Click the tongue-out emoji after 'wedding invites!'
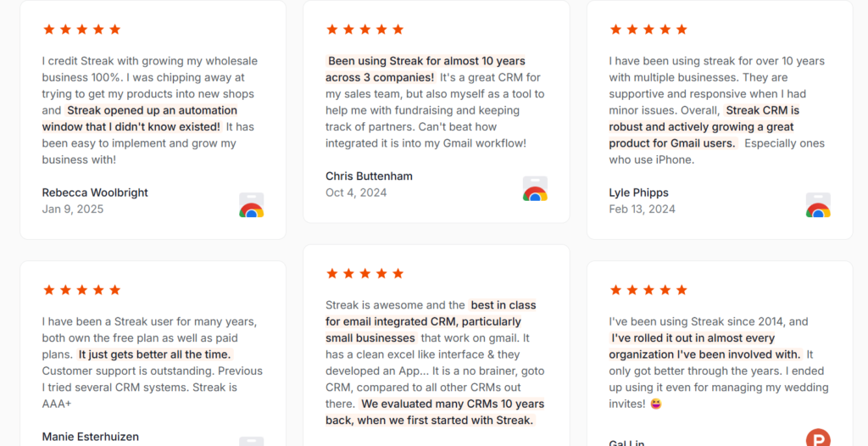 656,404
